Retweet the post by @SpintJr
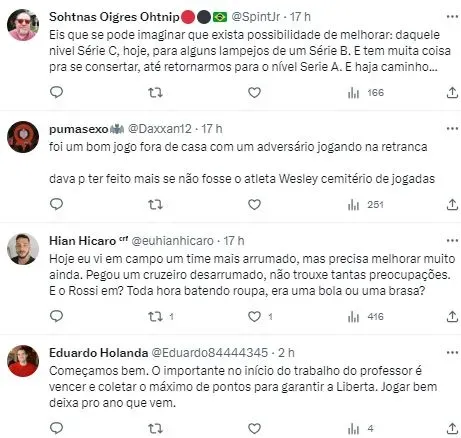Image resolution: width=461 pixels, height=438 pixels. [x=155, y=92]
